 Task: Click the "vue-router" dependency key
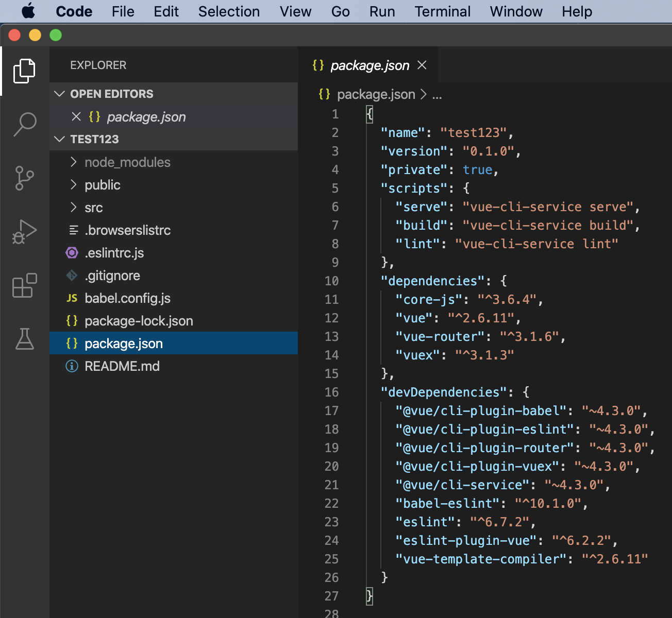click(440, 336)
